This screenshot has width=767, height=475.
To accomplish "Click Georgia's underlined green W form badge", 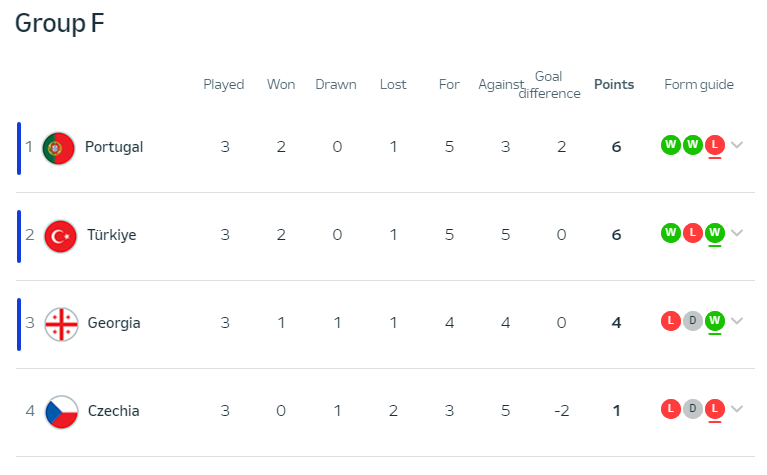I will (x=715, y=321).
